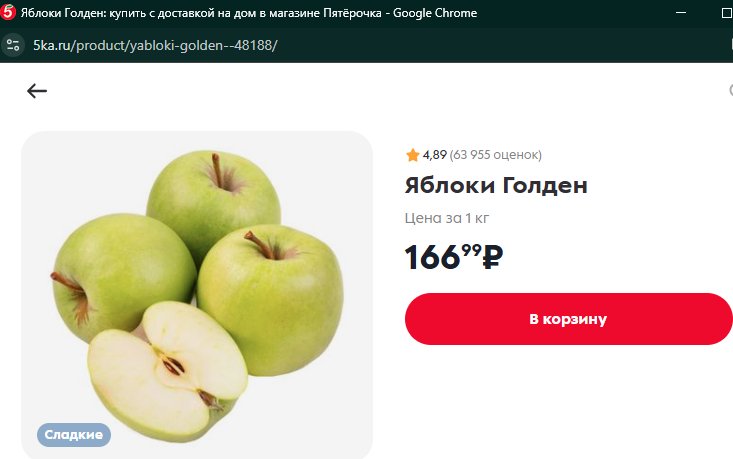The height and width of the screenshot is (459, 733).
Task: Open the 63 955 оценок reviews link
Action: point(496,155)
